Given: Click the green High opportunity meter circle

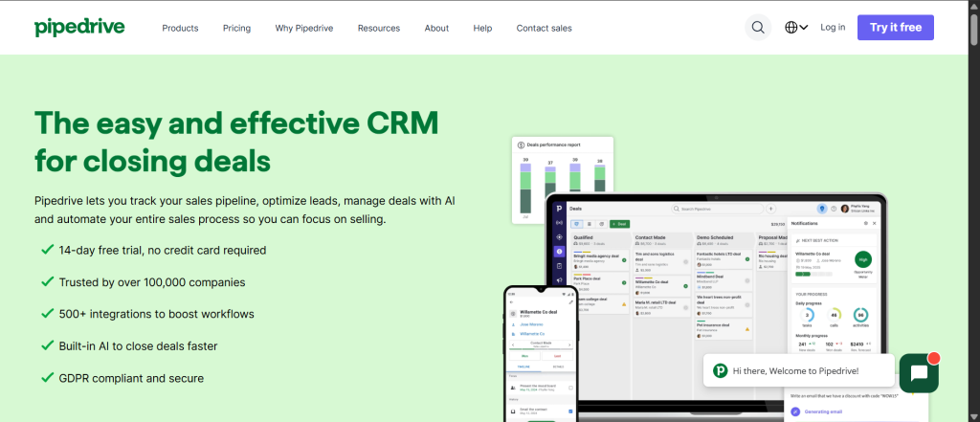Looking at the screenshot, I should pos(863,258).
